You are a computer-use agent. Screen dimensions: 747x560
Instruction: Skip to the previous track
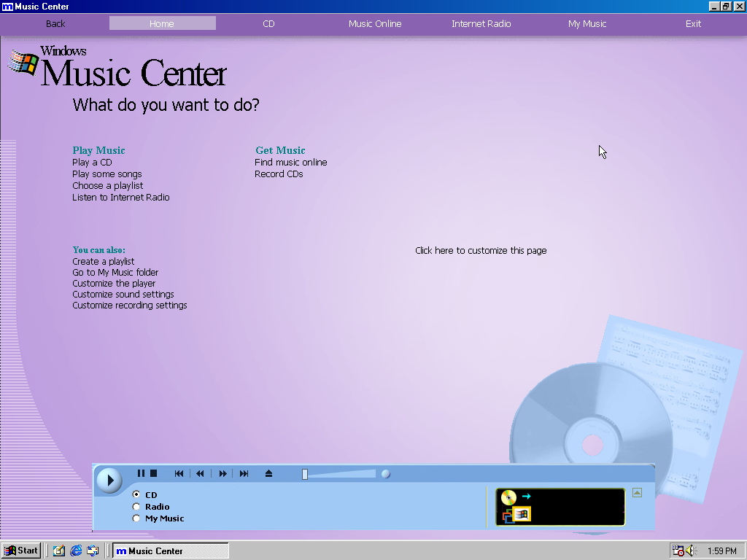click(179, 474)
